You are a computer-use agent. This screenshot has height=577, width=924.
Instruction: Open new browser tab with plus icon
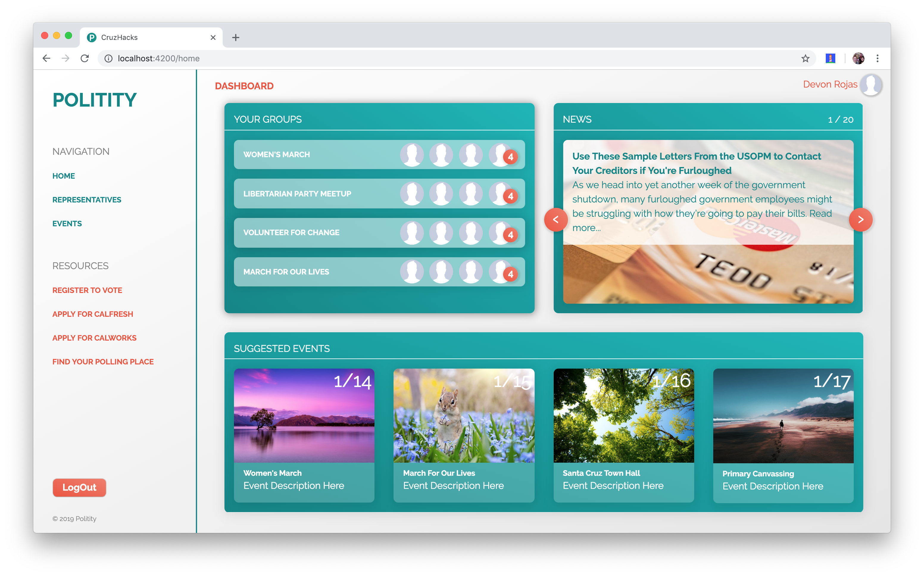[x=235, y=38]
